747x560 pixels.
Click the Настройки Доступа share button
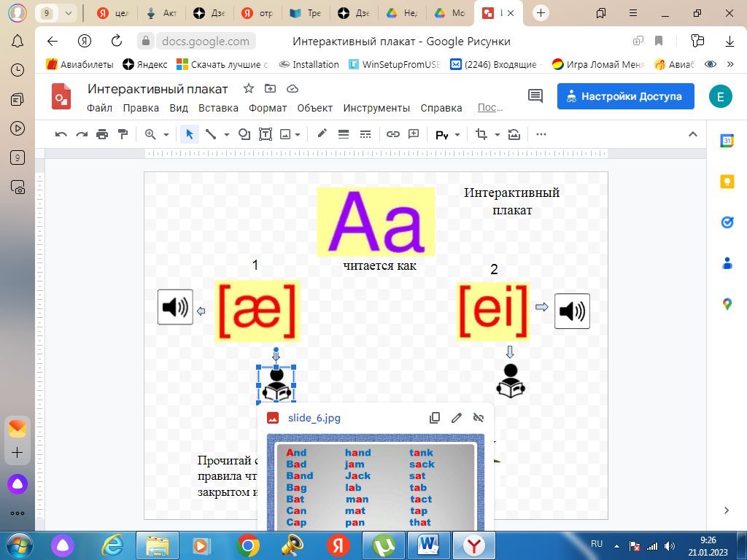point(625,96)
